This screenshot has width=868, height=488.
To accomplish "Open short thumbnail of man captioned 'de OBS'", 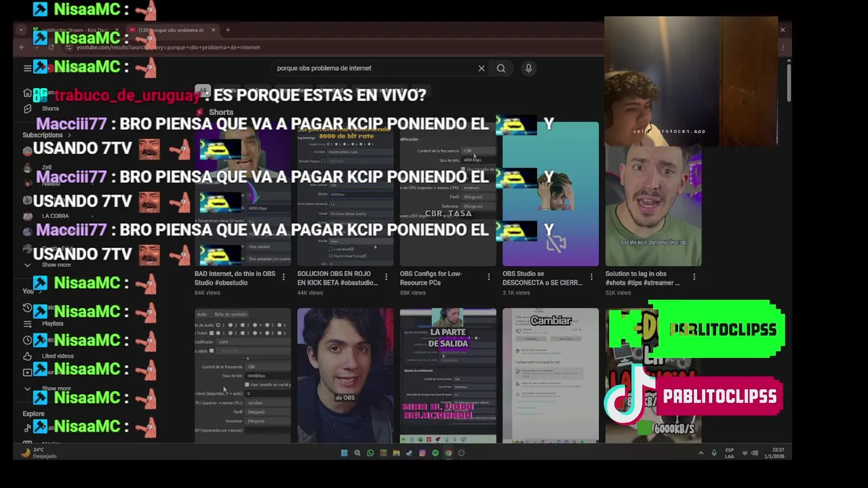I will [x=345, y=375].
